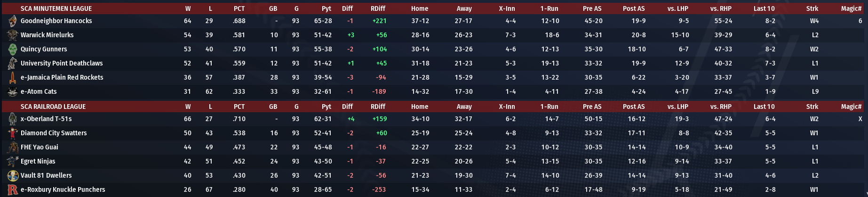
Task: Sort Minutemen League by RDiff column header
Action: point(378,8)
